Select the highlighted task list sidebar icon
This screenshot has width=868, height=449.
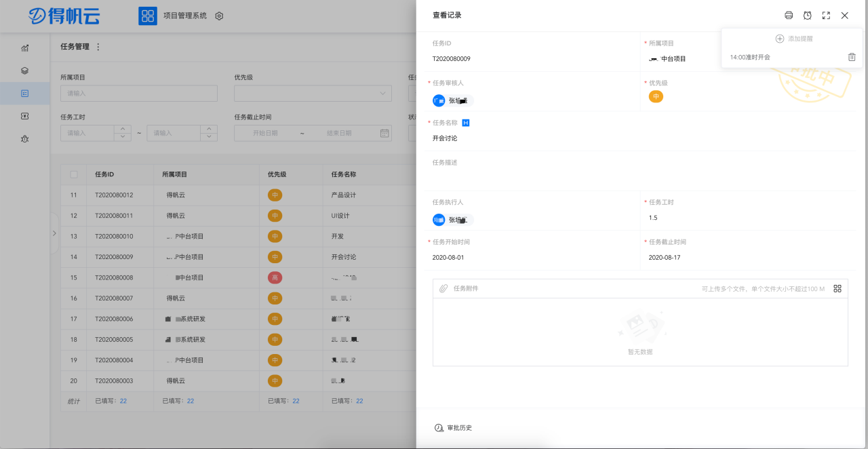point(25,93)
